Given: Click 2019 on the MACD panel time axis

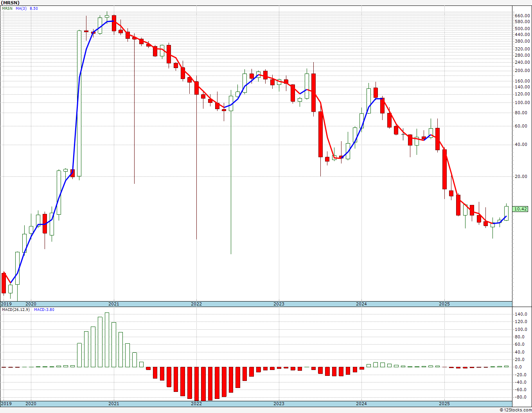Looking at the screenshot, I should 6,404.
